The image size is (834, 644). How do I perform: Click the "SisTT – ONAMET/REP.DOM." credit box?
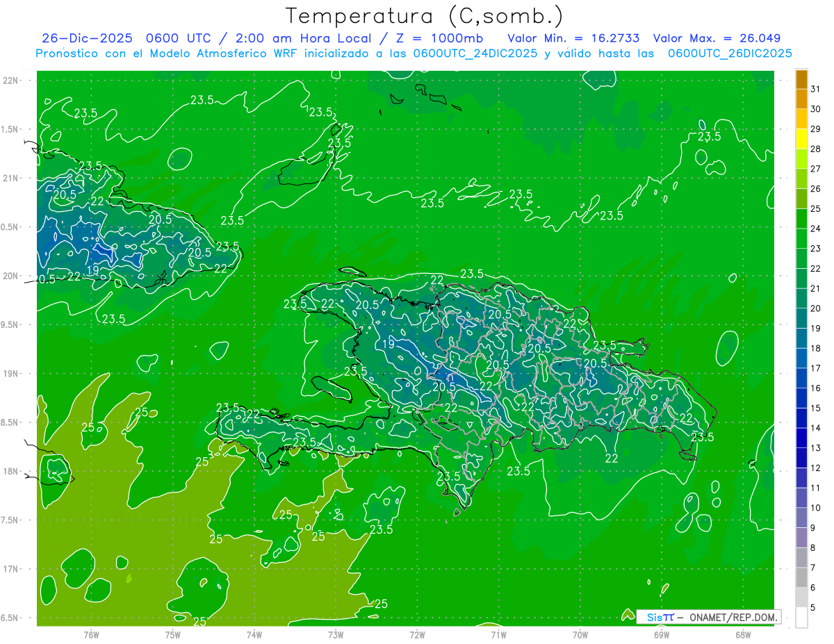coord(708,617)
